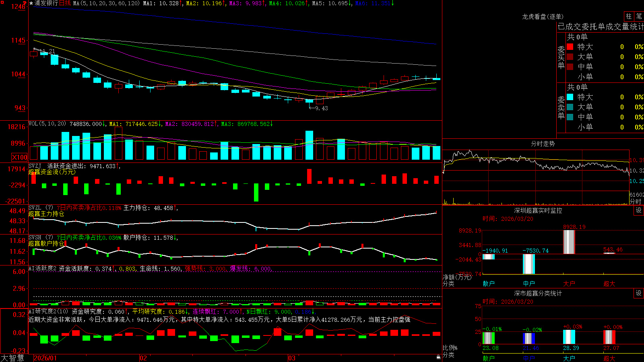Open 设 settings for 深市超赢分类统计
644x362 pixels.
[639, 293]
